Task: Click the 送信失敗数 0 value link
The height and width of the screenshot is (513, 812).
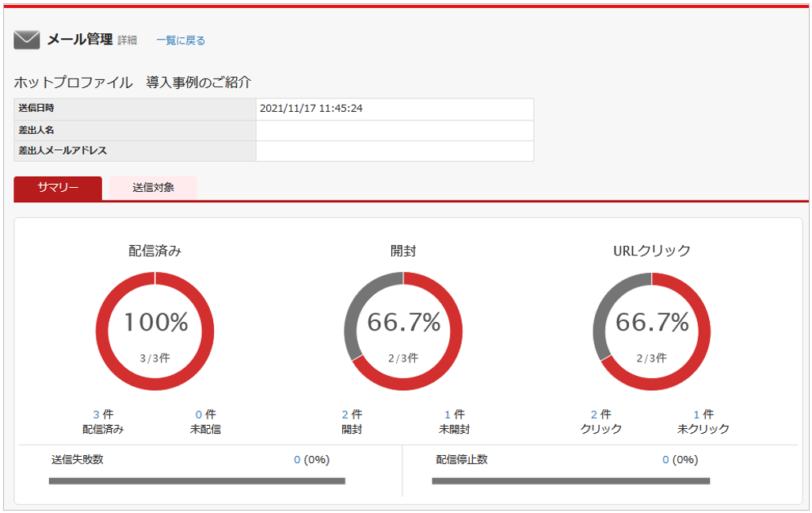Action: (297, 460)
